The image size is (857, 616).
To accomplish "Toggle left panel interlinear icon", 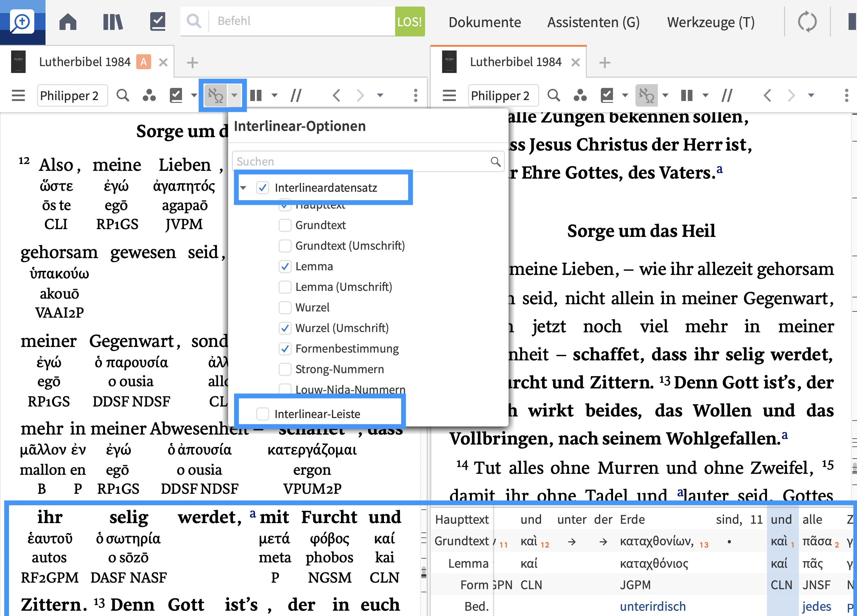I will (216, 95).
